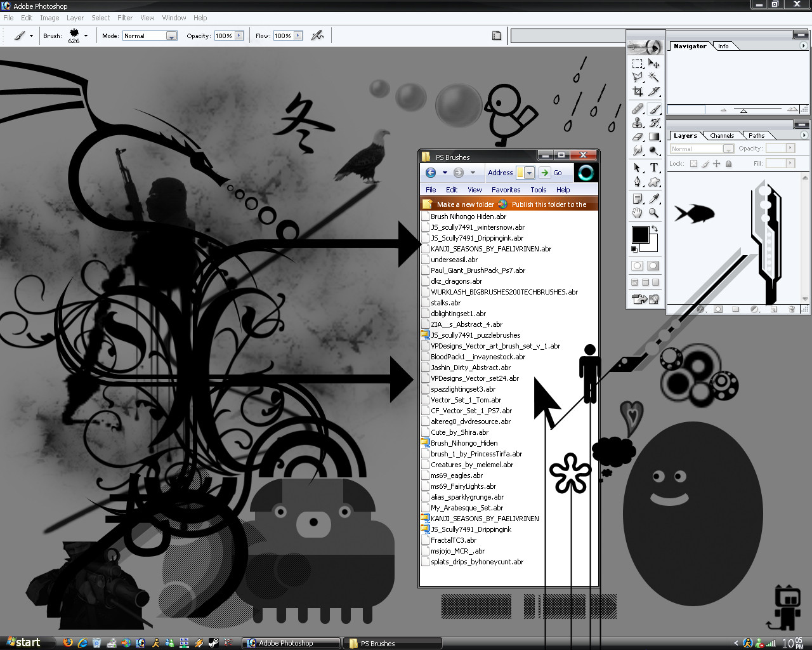Select underseasil.abr file in the list

454,260
